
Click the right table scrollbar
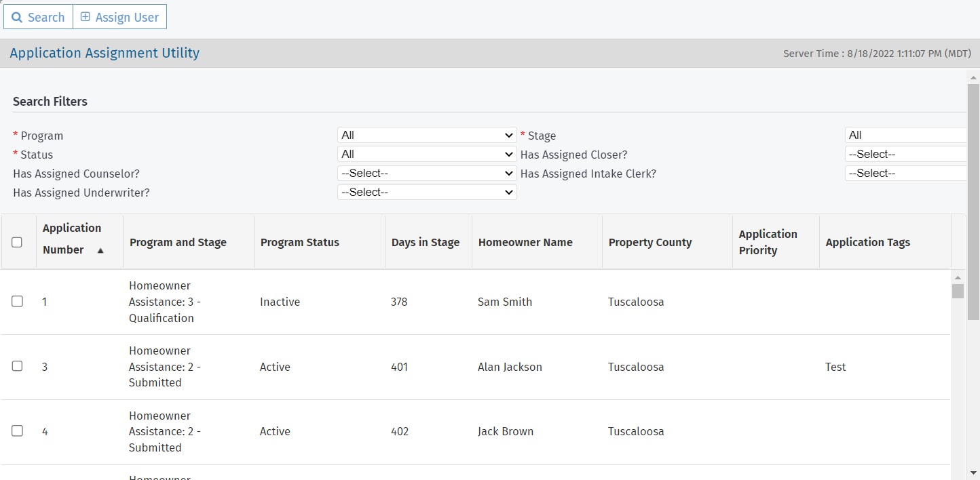(959, 292)
